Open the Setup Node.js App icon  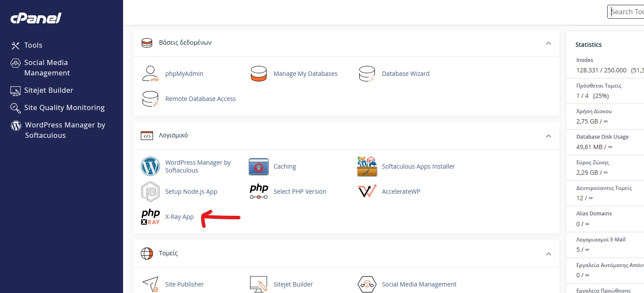click(150, 192)
